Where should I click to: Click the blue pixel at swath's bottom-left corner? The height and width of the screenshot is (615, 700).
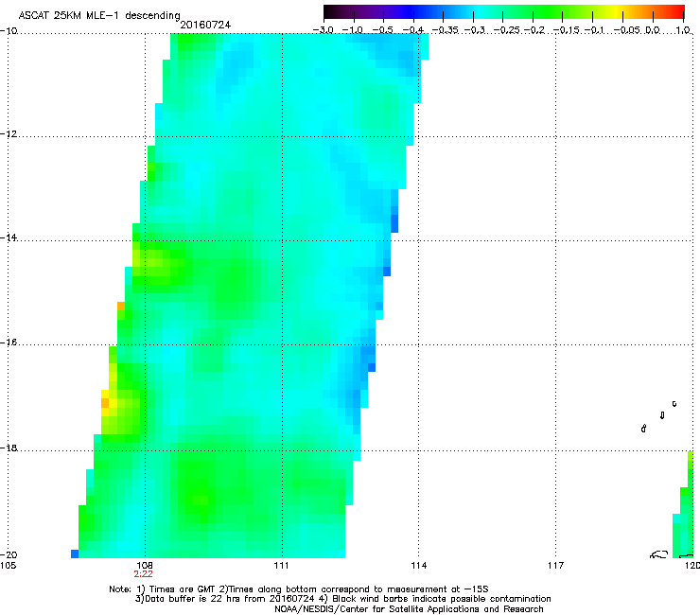(75, 553)
